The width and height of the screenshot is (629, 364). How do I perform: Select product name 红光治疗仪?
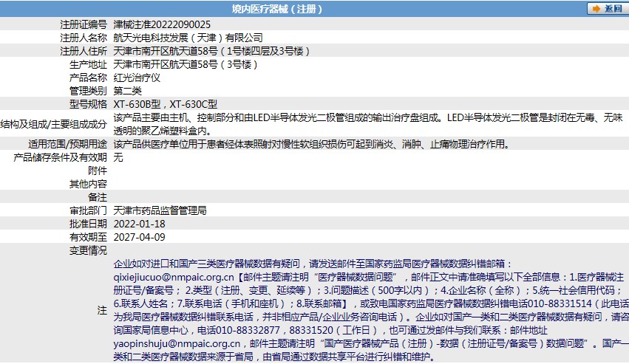137,78
